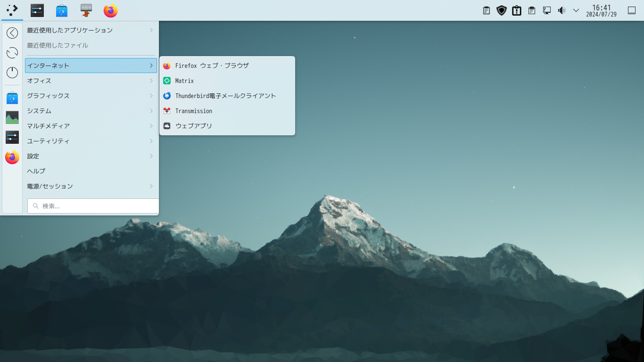The height and width of the screenshot is (362, 644).
Task: Open the audio volume tray icon
Action: point(561,10)
